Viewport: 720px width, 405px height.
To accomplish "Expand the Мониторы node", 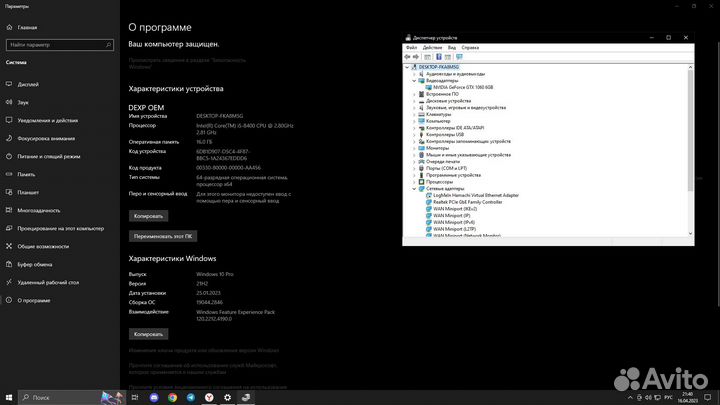I will (414, 148).
